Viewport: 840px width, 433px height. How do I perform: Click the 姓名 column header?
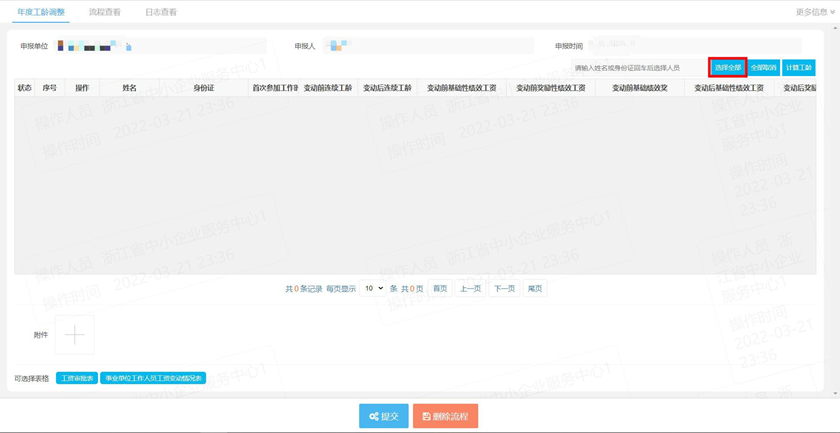[x=129, y=88]
